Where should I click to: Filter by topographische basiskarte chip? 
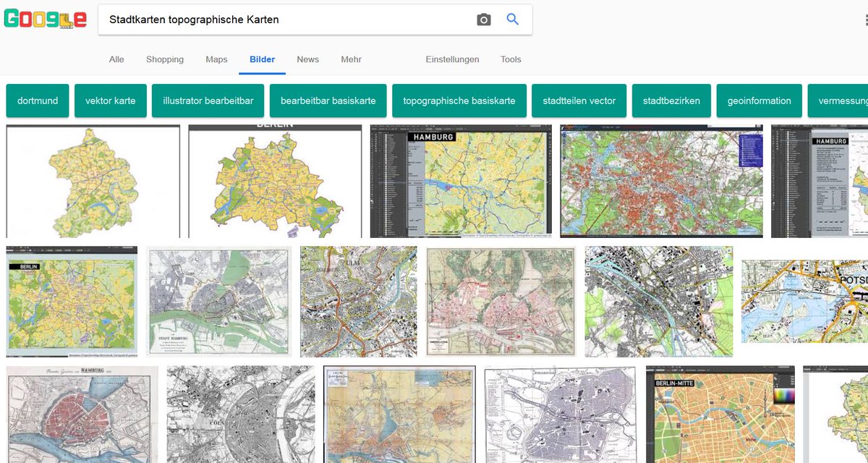click(459, 101)
